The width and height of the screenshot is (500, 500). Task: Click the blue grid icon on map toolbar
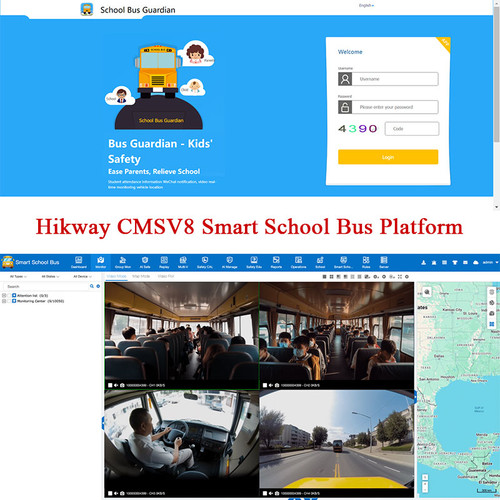[x=492, y=324]
